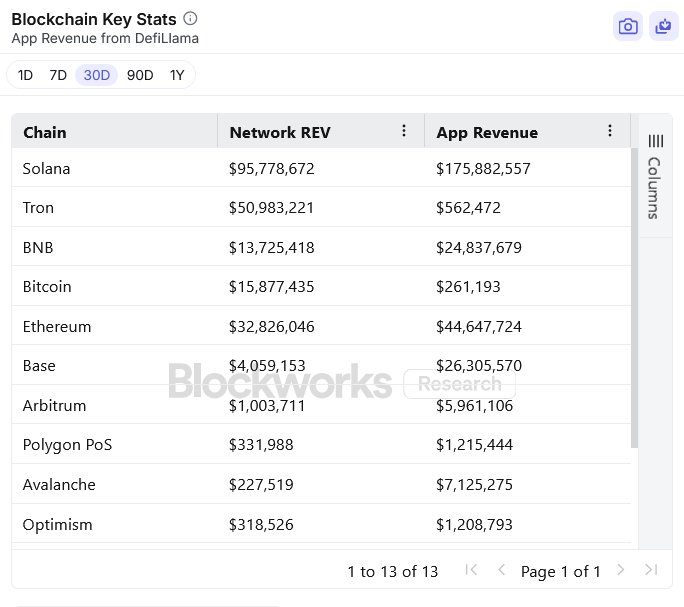Take a chart screenshot with camera icon
Viewport: 684px width, 607px height.
pos(628,26)
